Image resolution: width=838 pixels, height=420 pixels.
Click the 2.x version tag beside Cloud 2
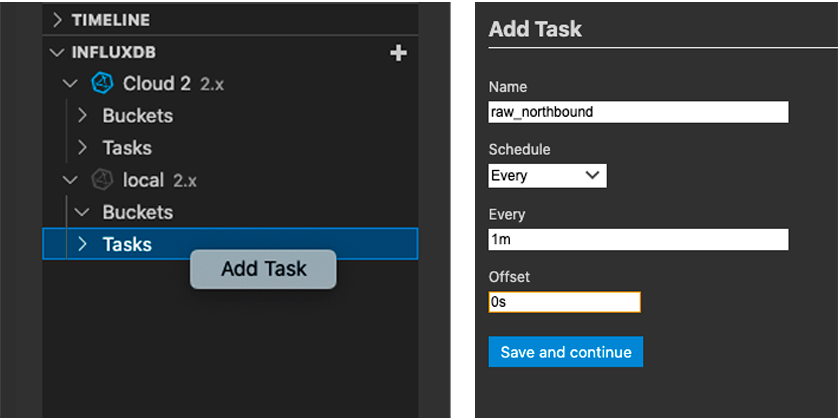(212, 84)
